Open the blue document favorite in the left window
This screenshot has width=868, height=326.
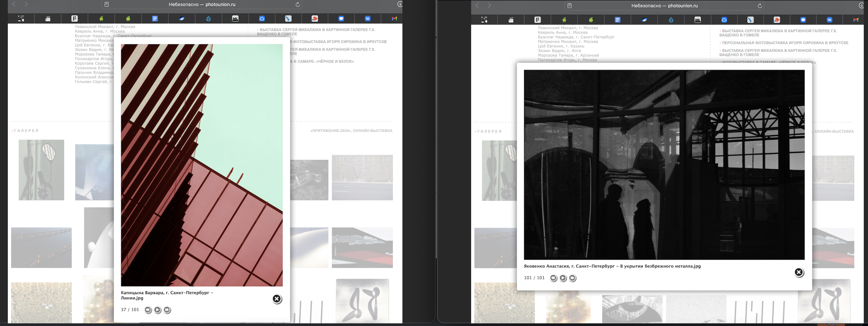click(155, 19)
